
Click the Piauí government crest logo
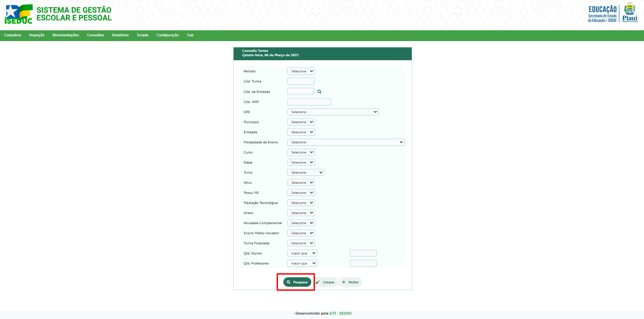coord(630,12)
